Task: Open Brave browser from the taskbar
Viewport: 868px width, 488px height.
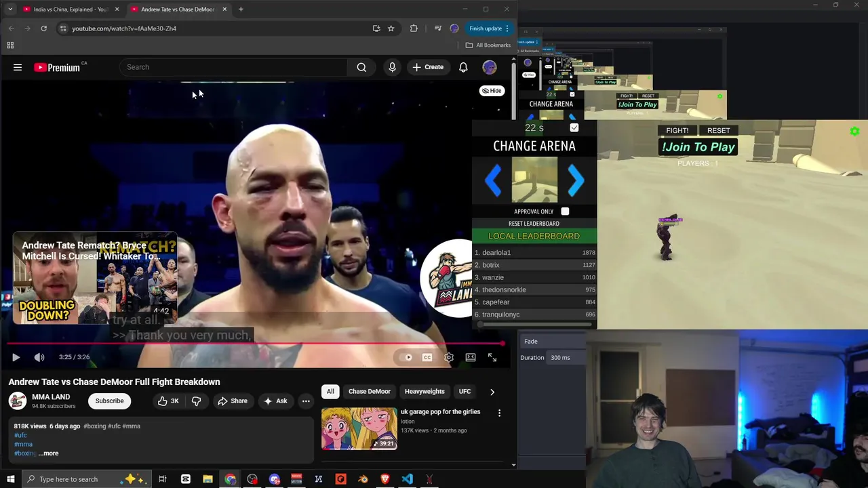Action: click(x=385, y=479)
